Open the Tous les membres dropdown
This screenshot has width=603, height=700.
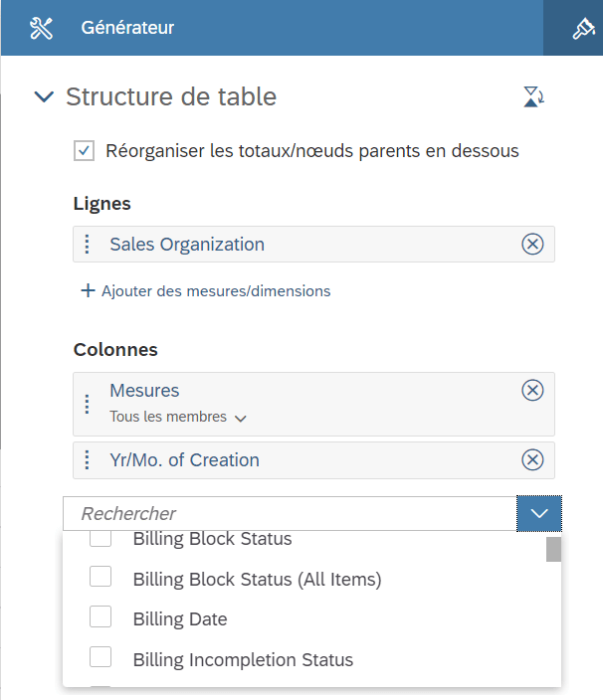pos(178,417)
